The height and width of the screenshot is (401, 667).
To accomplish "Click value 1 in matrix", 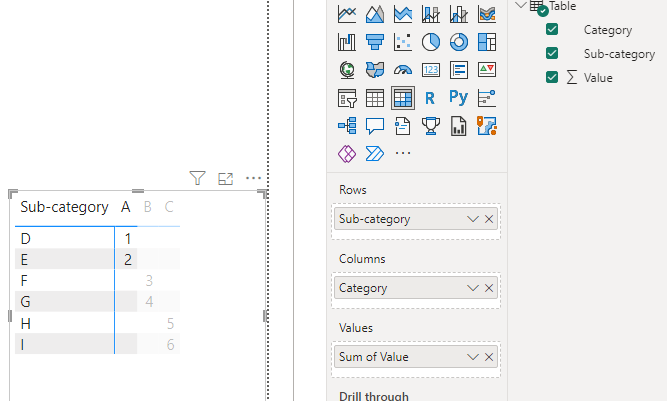I will 128,239.
